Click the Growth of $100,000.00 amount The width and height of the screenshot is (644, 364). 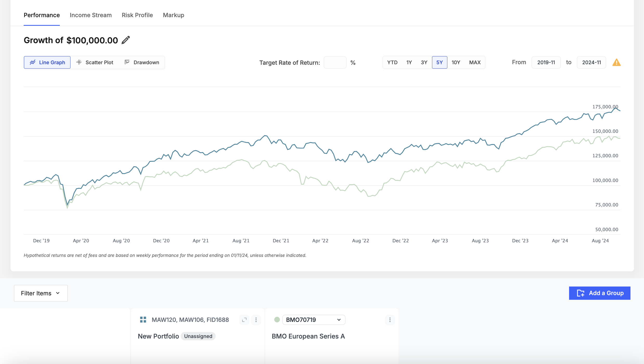click(92, 40)
